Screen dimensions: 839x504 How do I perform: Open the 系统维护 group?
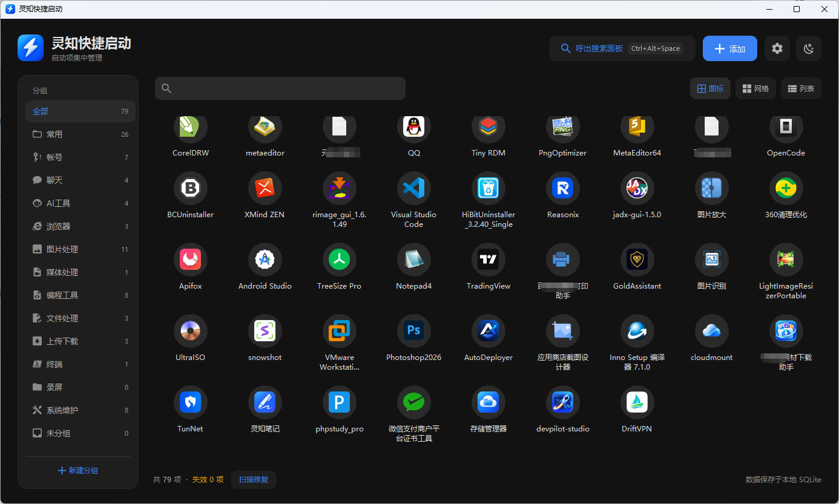point(81,410)
